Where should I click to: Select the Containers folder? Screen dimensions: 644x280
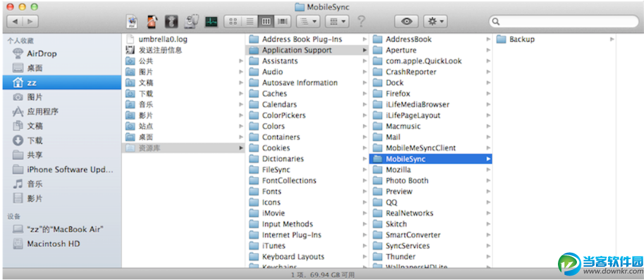(307, 137)
